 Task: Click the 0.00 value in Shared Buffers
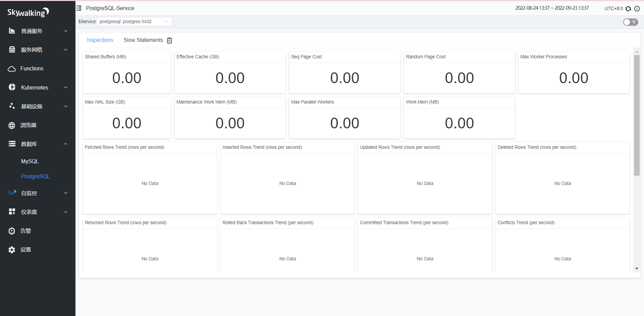click(x=127, y=78)
